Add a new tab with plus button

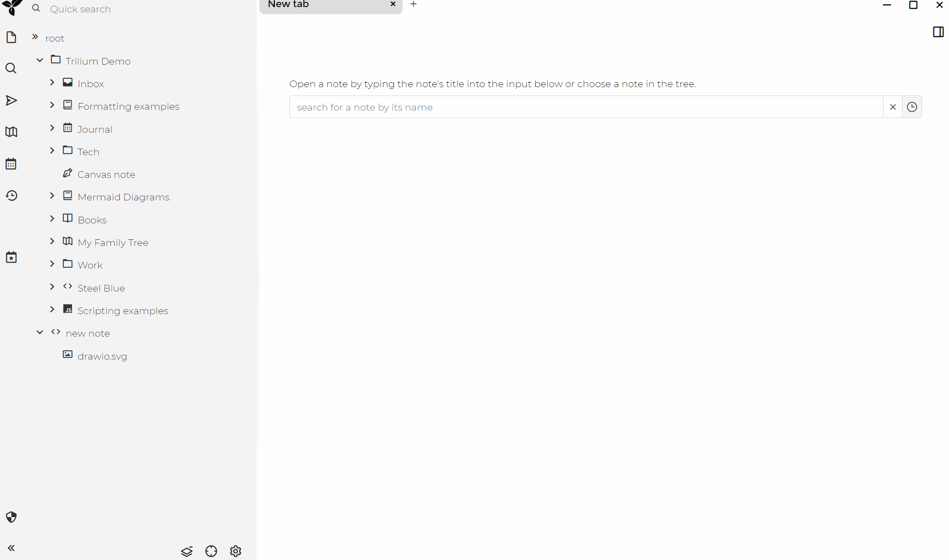413,4
